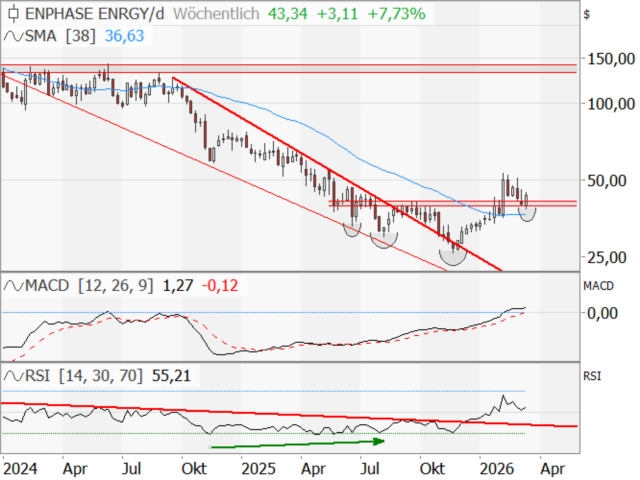Click the MACD value 1,27

pyautogui.click(x=178, y=285)
